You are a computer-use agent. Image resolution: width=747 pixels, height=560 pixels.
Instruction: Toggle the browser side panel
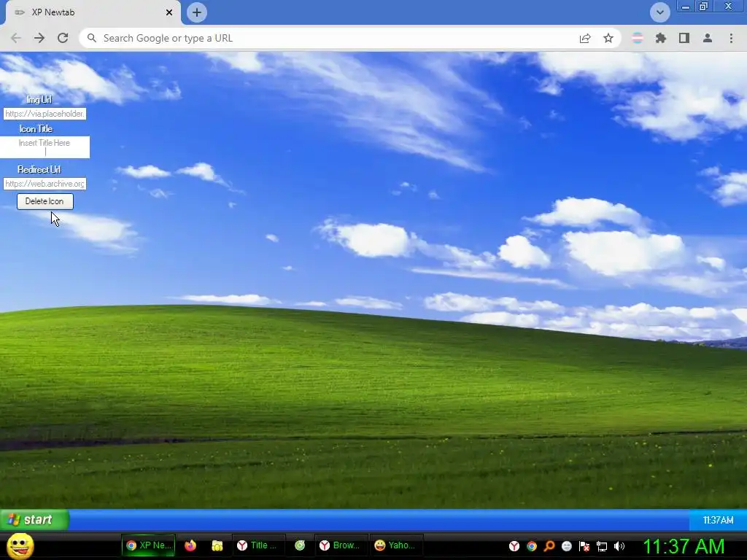pos(684,38)
